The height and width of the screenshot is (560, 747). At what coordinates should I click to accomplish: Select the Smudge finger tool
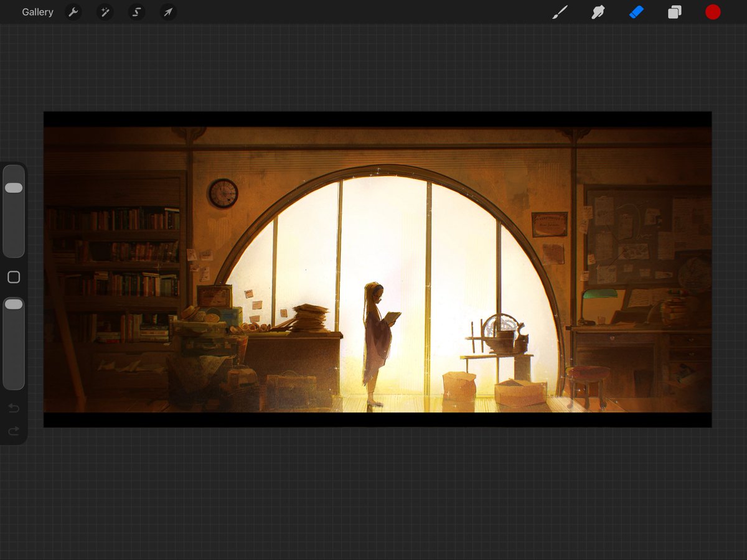pyautogui.click(x=598, y=12)
